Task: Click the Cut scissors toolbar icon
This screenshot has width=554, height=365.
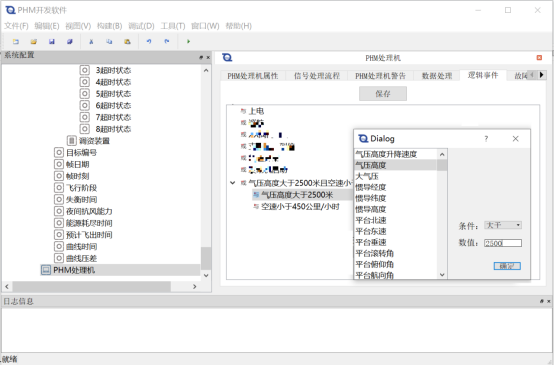Action: pos(91,42)
